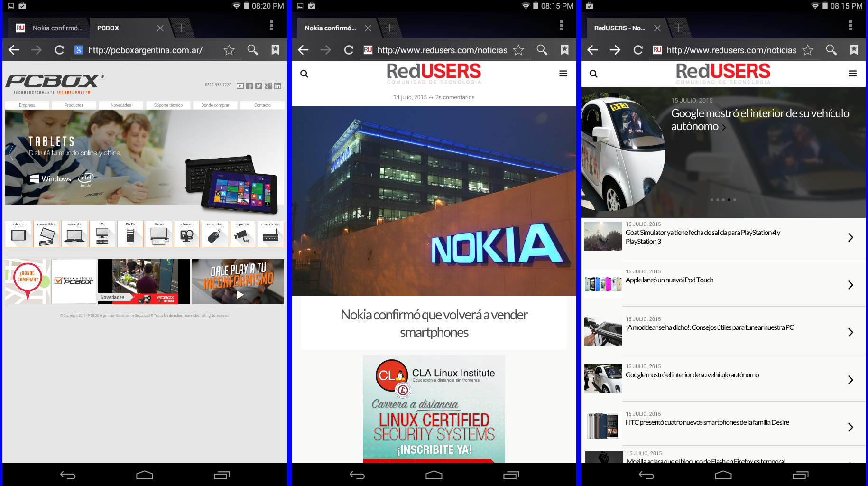Image resolution: width=868 pixels, height=486 pixels.
Task: Expand HTC Desire smartphones news chevron
Action: tap(850, 427)
